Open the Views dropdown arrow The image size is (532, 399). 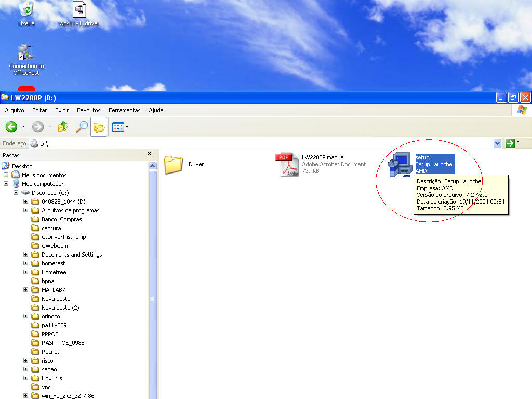click(127, 127)
